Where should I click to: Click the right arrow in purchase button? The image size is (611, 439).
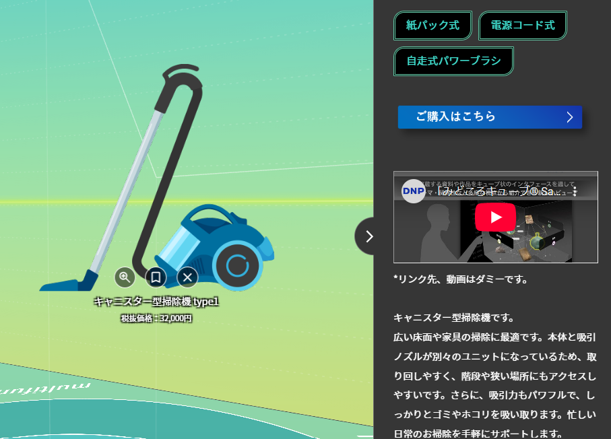tap(569, 117)
